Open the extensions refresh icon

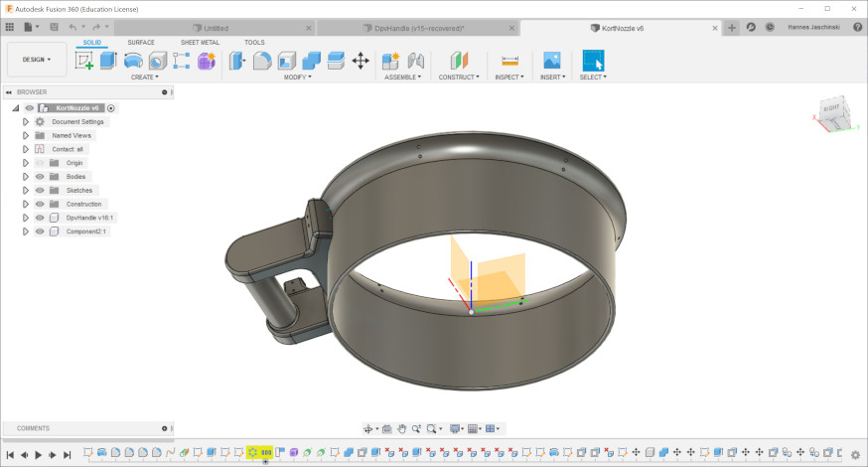751,27
